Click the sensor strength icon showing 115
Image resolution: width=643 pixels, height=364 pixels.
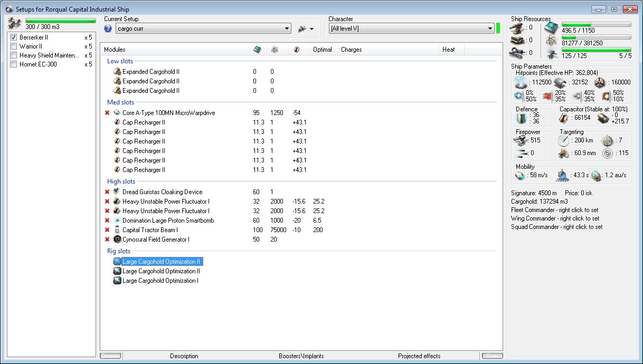point(607,154)
